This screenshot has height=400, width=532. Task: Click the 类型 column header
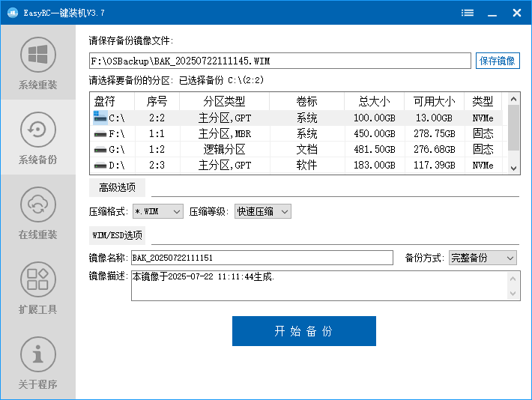coord(483,101)
